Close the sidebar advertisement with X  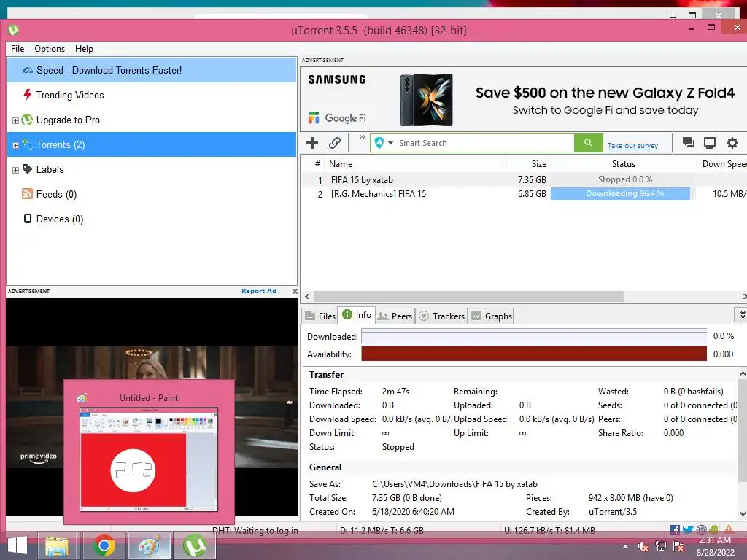[x=295, y=291]
